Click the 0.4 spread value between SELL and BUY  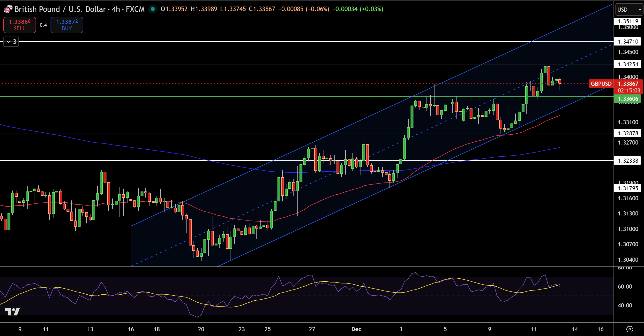click(43, 25)
